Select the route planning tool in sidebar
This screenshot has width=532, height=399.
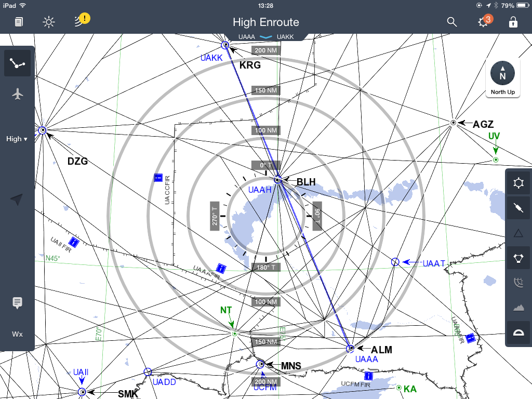(17, 63)
